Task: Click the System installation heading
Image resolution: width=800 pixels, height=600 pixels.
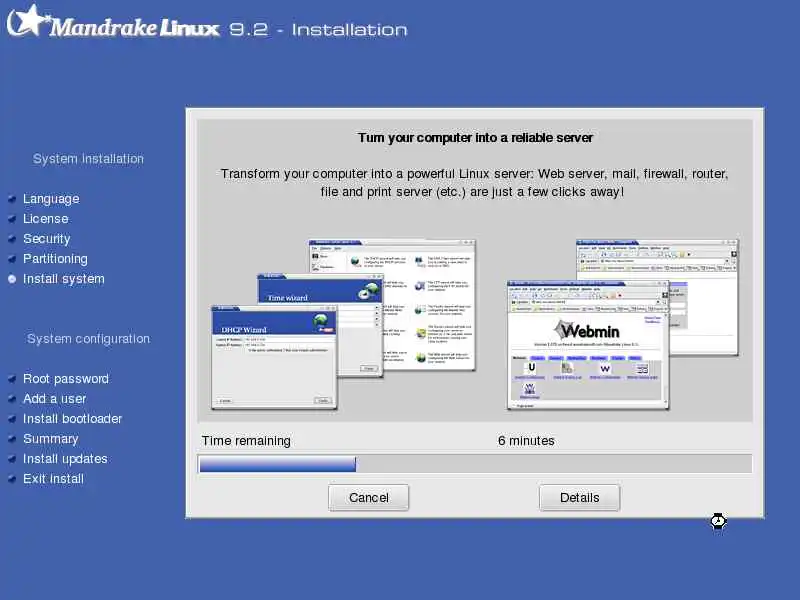Action: 88,159
